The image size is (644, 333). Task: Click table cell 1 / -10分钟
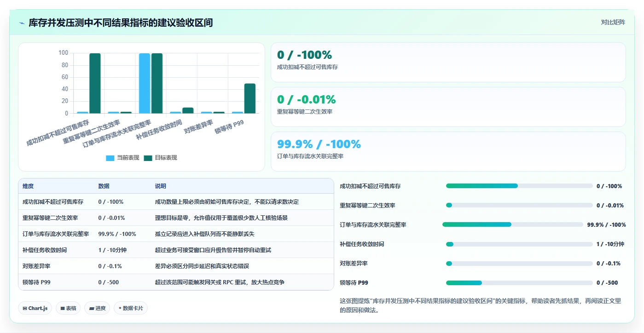112,250
